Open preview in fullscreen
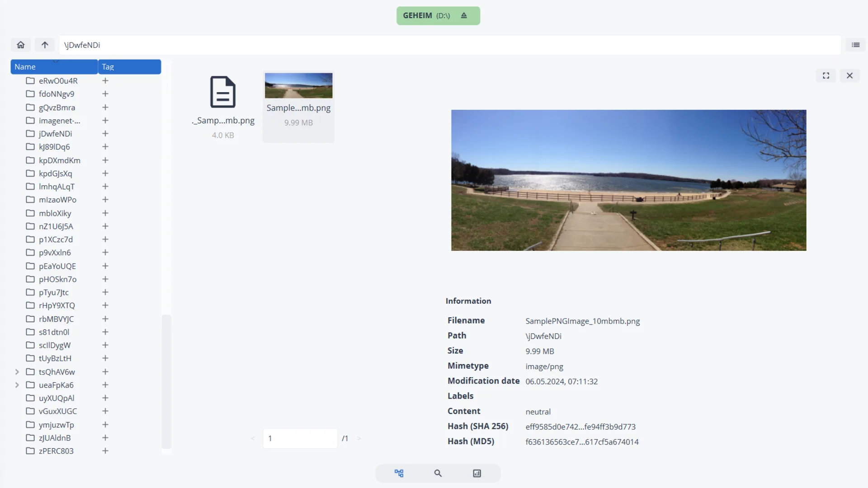This screenshot has height=488, width=868. click(826, 75)
